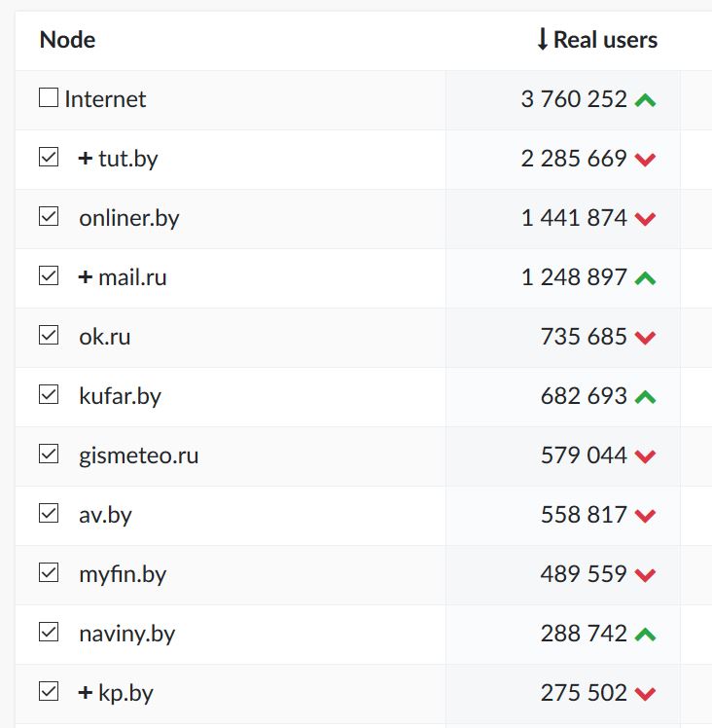The height and width of the screenshot is (728, 712).
Task: Click the green up arrow for naviny.by
Action: point(645,635)
